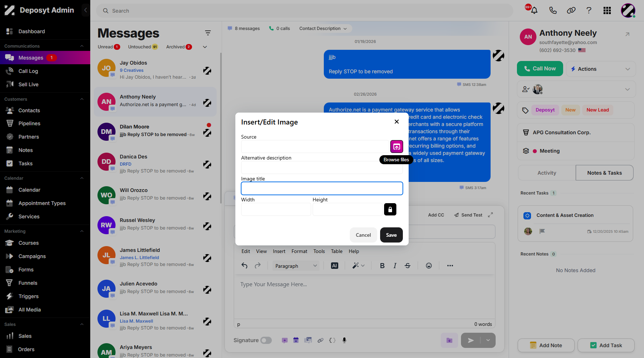This screenshot has height=358, width=644.
Task: Click the Alternative description input field
Action: [x=322, y=167]
